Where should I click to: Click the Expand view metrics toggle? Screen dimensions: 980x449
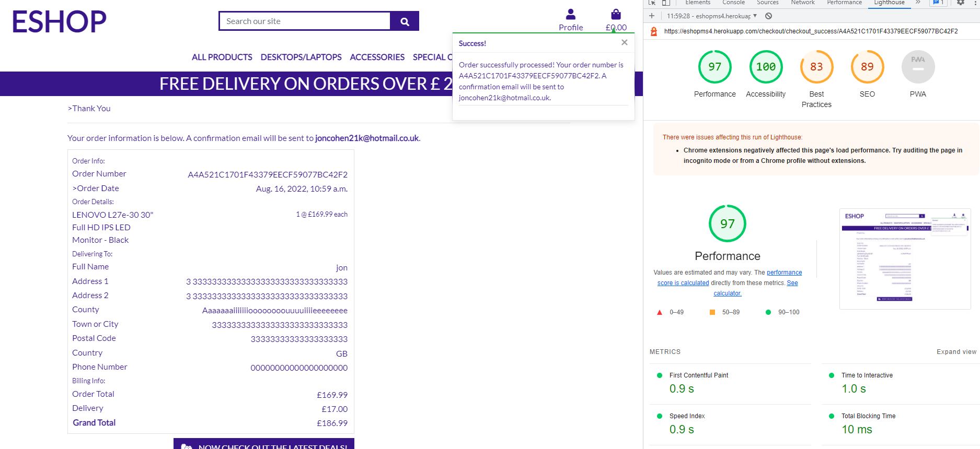click(x=956, y=352)
